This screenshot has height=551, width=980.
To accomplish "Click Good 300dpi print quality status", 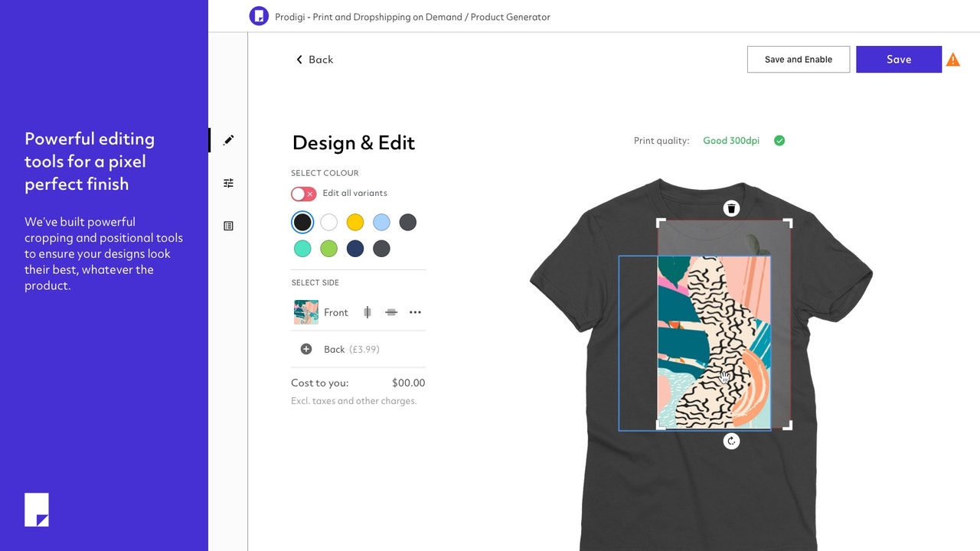I will (730, 140).
